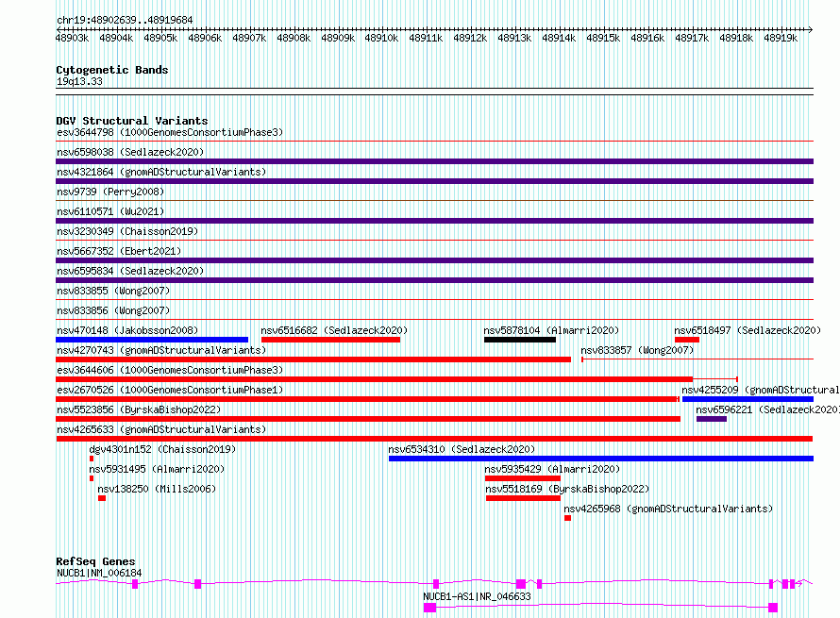Open variant label nsv4265968 (gnomADStructuralVariants)

tap(668, 509)
